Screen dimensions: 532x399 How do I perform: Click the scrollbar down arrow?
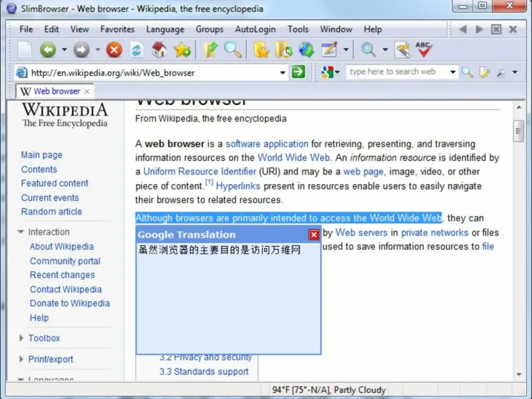click(x=519, y=374)
